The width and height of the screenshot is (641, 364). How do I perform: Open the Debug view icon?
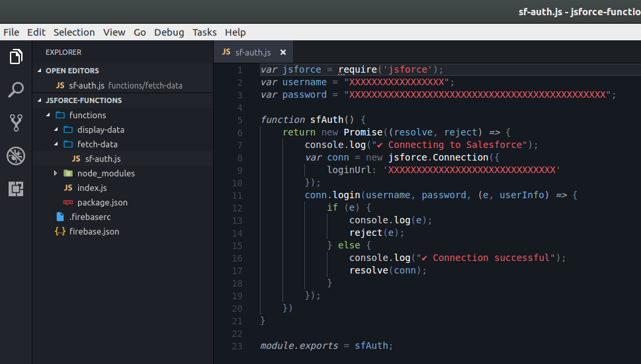click(x=16, y=156)
